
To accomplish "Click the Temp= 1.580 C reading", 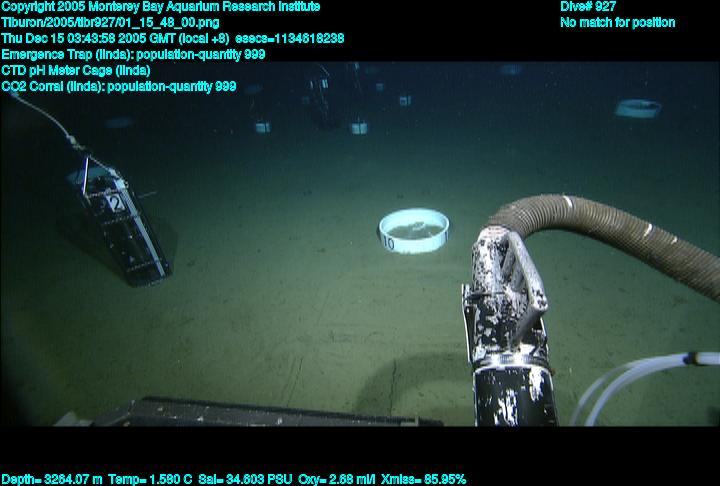I will (150, 480).
